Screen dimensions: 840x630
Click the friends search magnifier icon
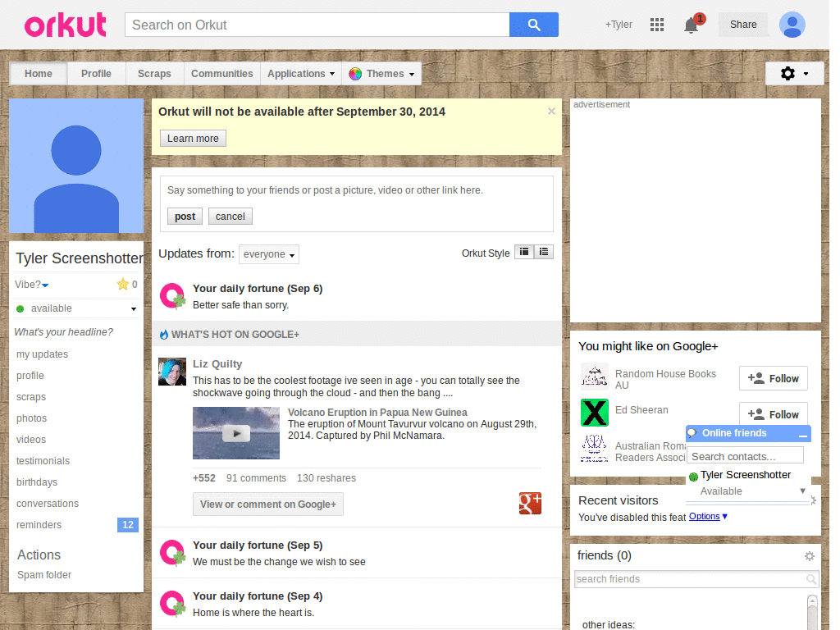point(811,579)
